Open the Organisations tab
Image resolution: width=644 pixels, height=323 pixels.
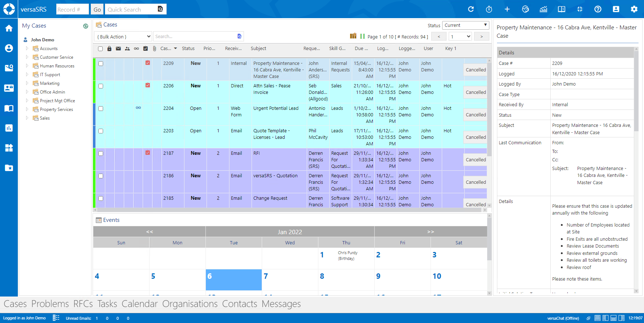(190, 304)
